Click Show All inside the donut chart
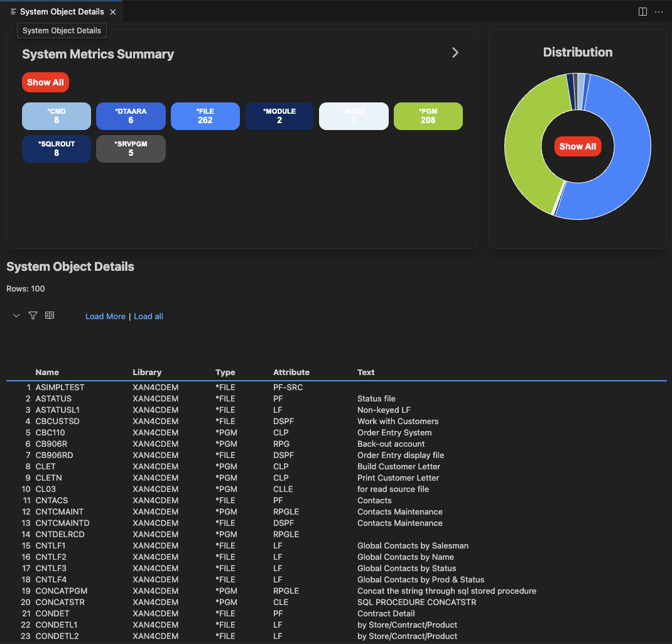This screenshot has width=672, height=644. pyautogui.click(x=578, y=146)
